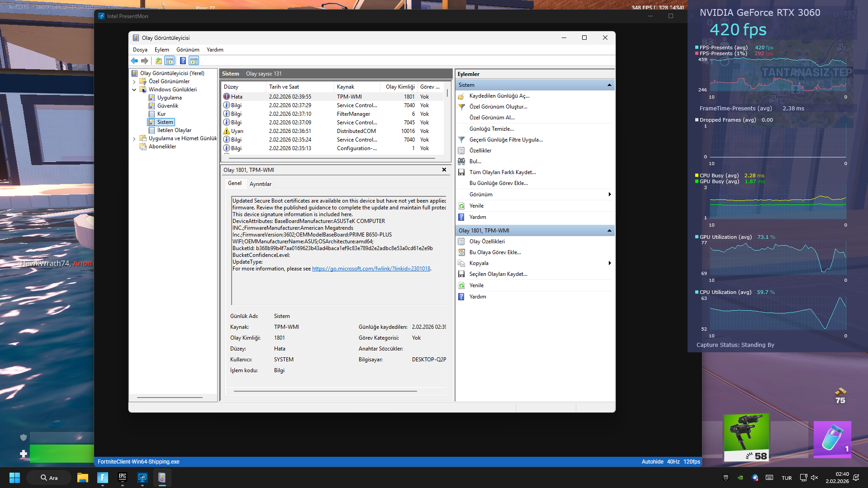Click Yardım under Olay 1801 actions
Screen dimensions: 868x488
click(478, 297)
